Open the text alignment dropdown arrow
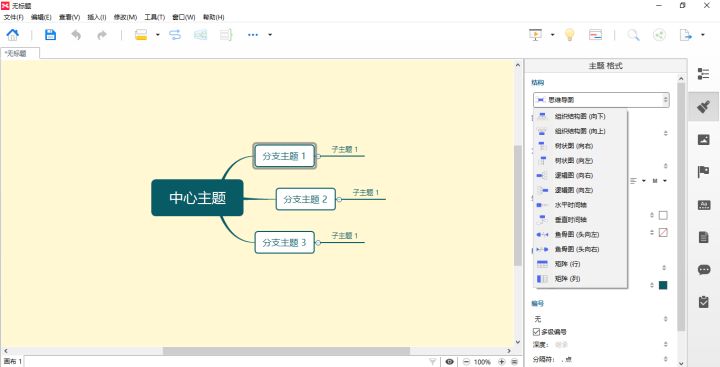720x367 pixels. coord(644,181)
